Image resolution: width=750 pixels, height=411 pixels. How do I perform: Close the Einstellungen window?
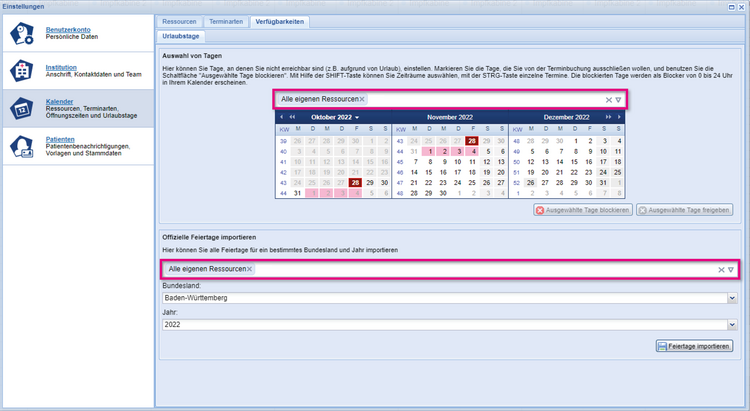tap(741, 6)
